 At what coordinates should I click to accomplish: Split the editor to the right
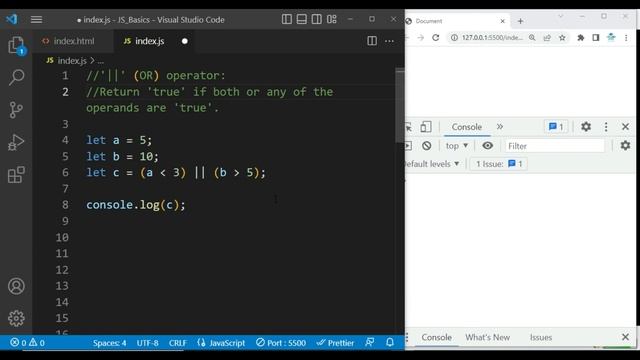(x=372, y=41)
